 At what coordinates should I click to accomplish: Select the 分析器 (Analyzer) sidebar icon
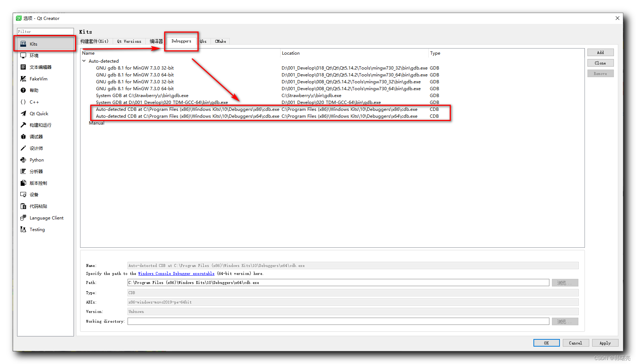click(36, 171)
